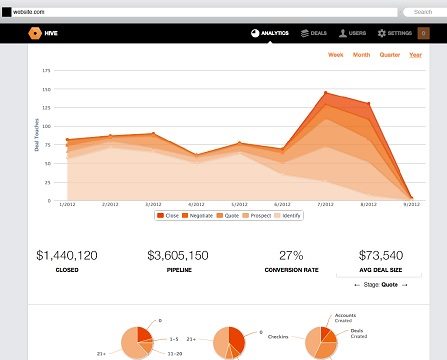The image size is (447, 360).
Task: Click the Quote legend color swatch
Action: pyautogui.click(x=220, y=216)
